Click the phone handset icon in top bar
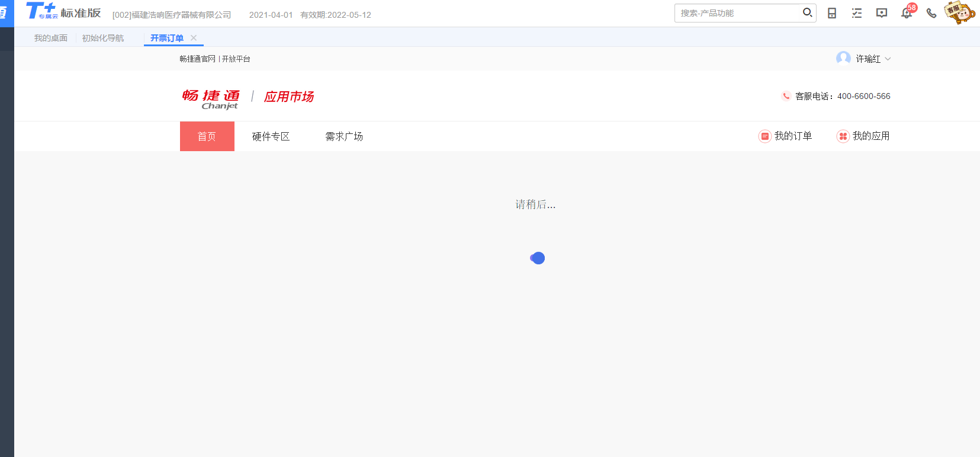This screenshot has width=980, height=457. (931, 13)
